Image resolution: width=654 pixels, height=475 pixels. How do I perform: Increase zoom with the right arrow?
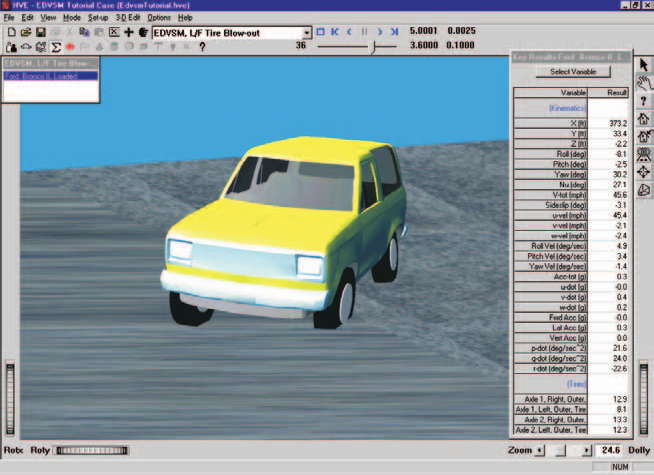586,450
